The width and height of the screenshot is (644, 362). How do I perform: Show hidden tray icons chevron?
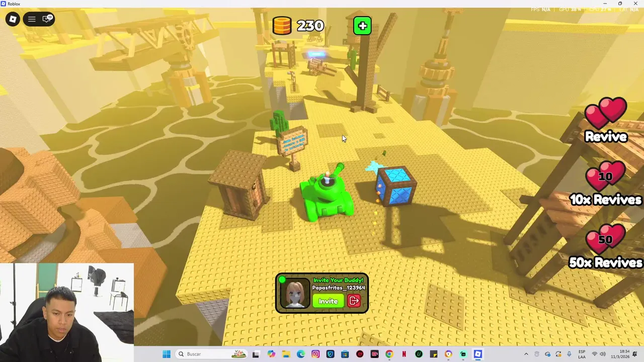coord(526,354)
